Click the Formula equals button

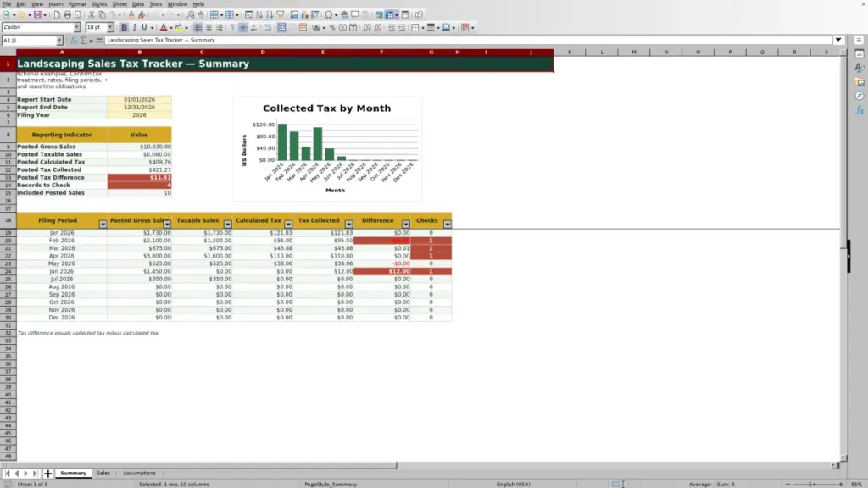point(99,41)
